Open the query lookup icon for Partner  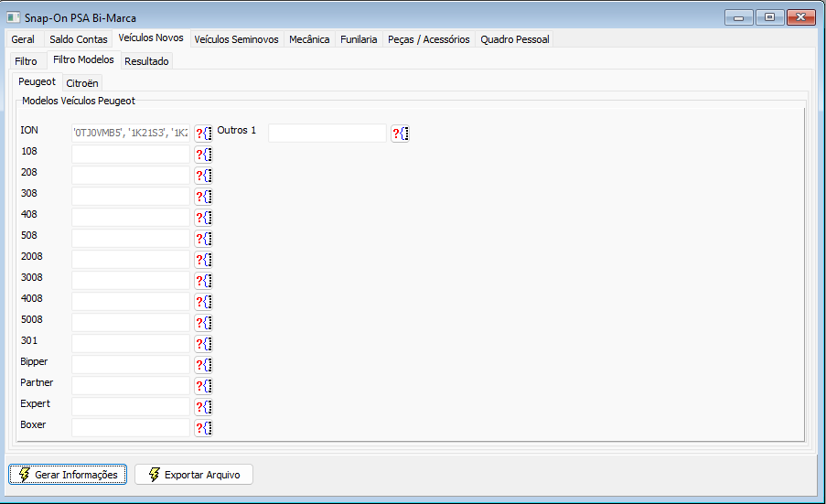(x=203, y=386)
